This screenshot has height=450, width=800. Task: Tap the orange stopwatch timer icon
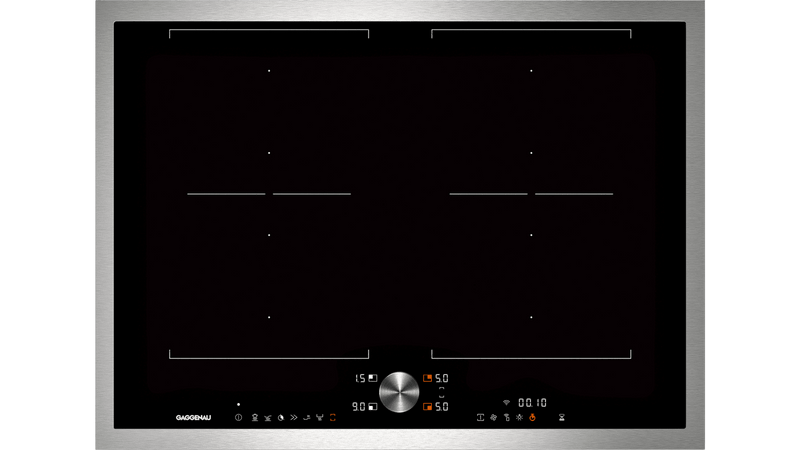(532, 417)
